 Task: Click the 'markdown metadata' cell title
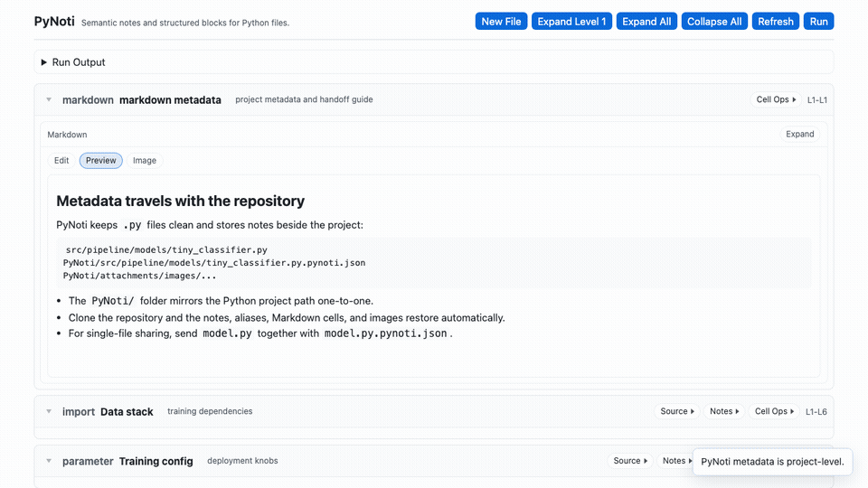(x=170, y=100)
